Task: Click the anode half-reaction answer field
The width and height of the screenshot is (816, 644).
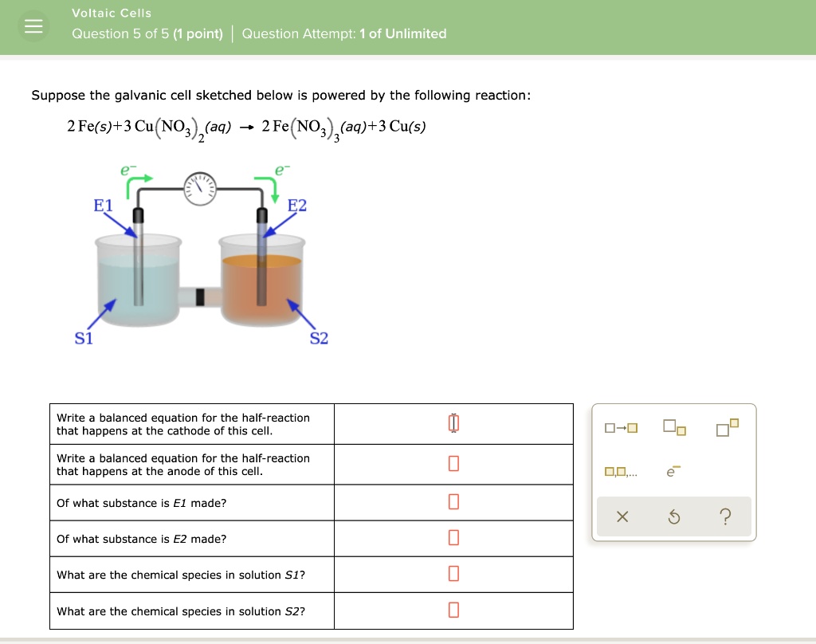Action: (453, 464)
